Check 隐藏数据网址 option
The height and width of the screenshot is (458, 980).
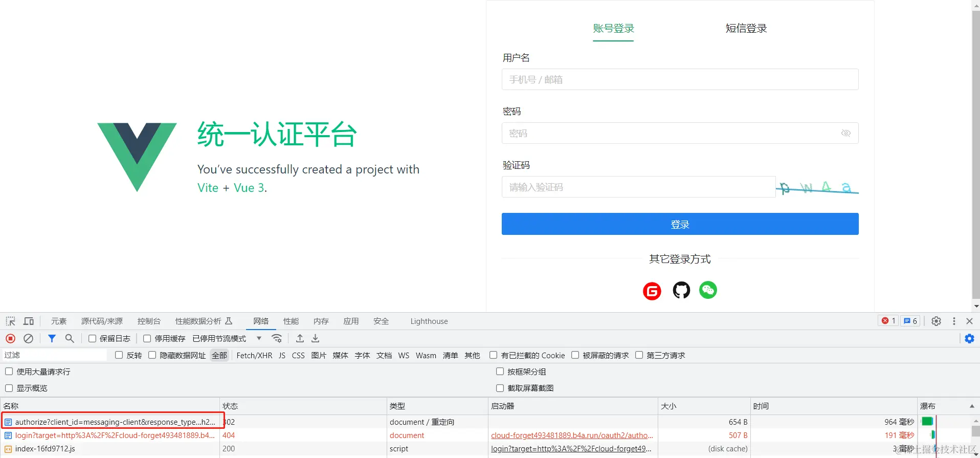click(152, 355)
